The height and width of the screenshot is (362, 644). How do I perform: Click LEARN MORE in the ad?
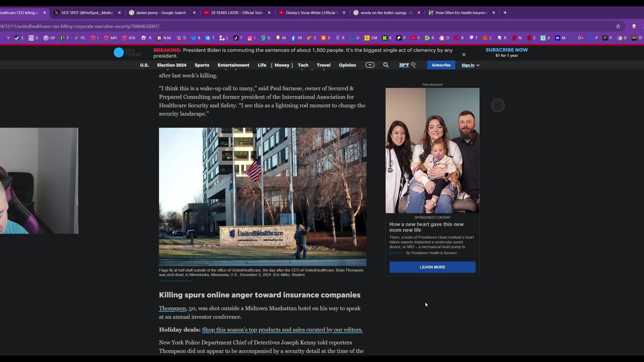tap(432, 267)
